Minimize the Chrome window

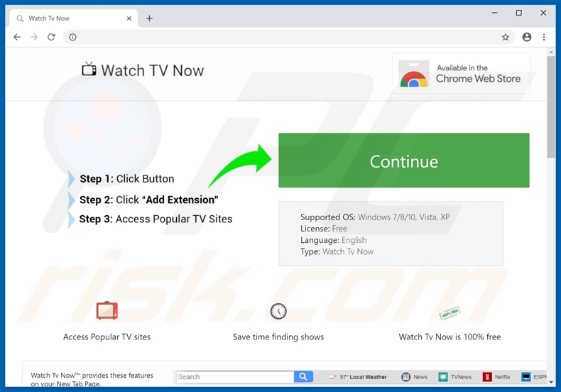494,13
